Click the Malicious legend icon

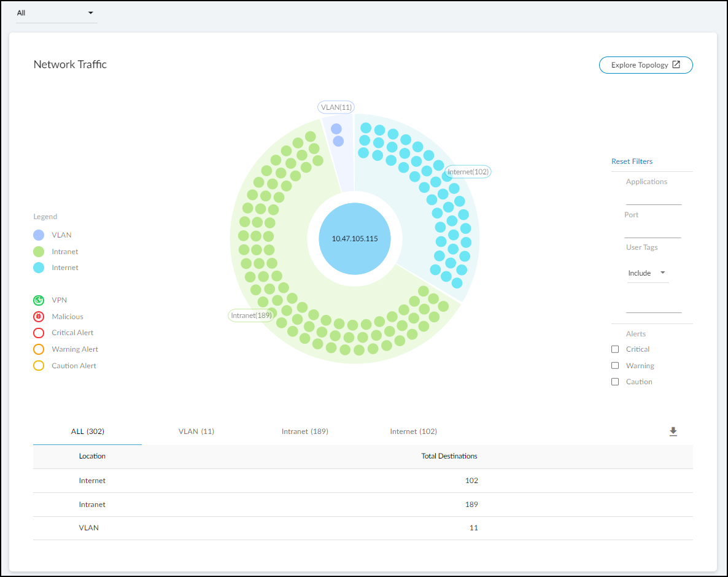point(39,317)
